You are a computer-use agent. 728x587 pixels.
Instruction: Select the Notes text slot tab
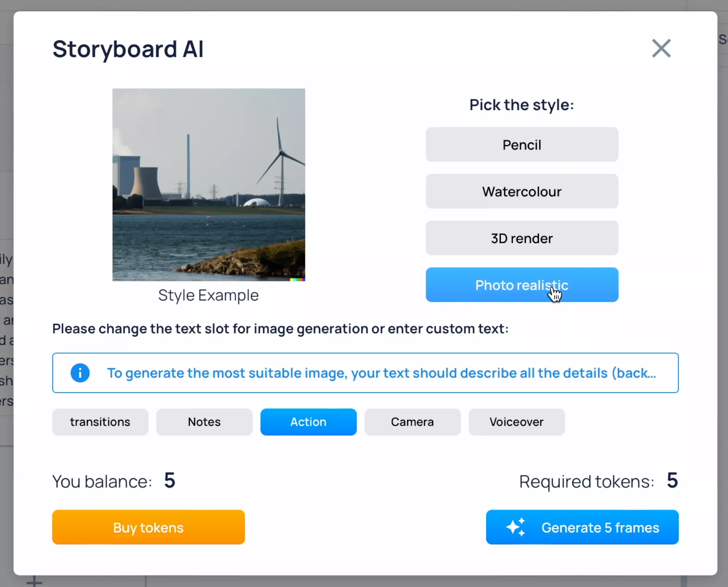point(204,422)
